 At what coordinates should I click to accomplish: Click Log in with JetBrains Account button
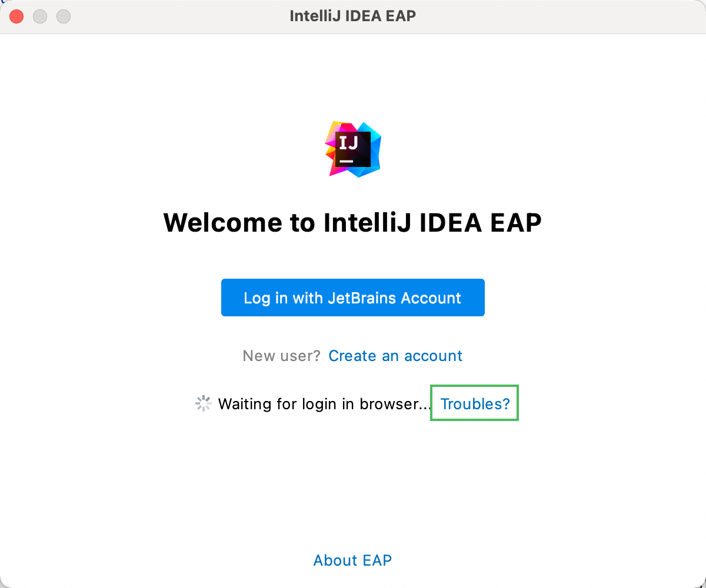coord(353,298)
